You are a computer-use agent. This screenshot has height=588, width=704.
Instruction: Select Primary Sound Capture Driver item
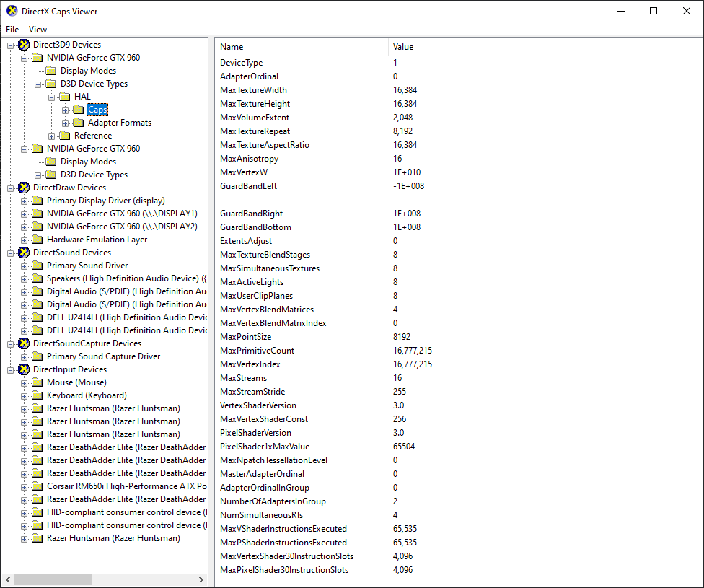click(x=103, y=356)
